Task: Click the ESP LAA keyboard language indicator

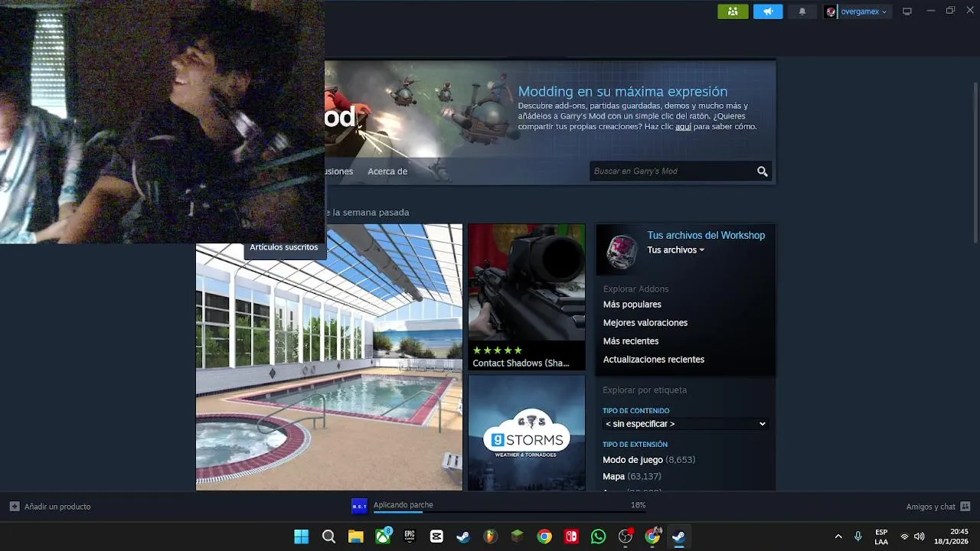Action: pos(881,536)
